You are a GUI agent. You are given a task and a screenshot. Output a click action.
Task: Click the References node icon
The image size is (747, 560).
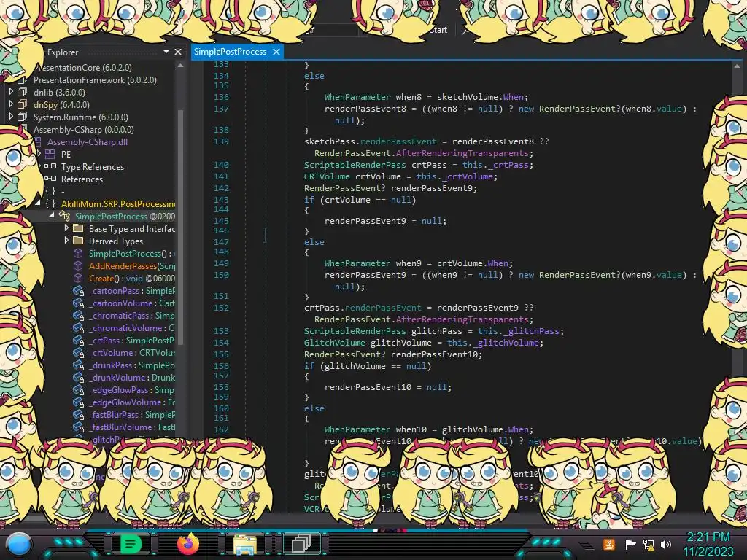[50, 179]
